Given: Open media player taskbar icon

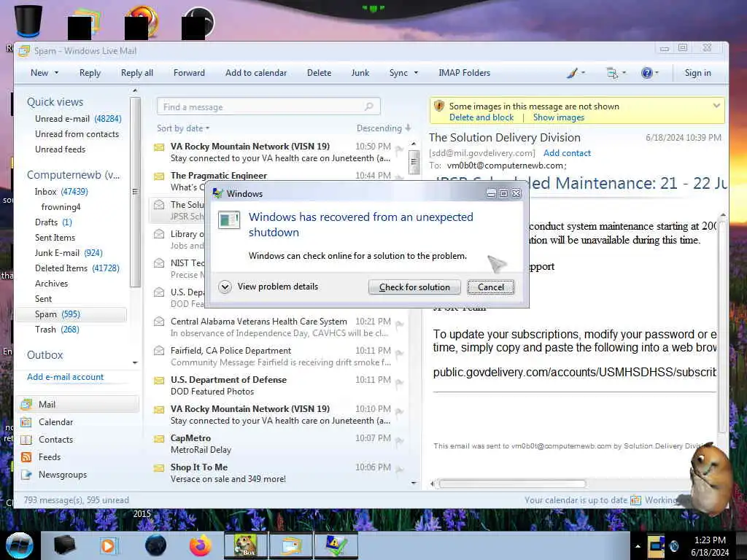Looking at the screenshot, I should (x=108, y=545).
